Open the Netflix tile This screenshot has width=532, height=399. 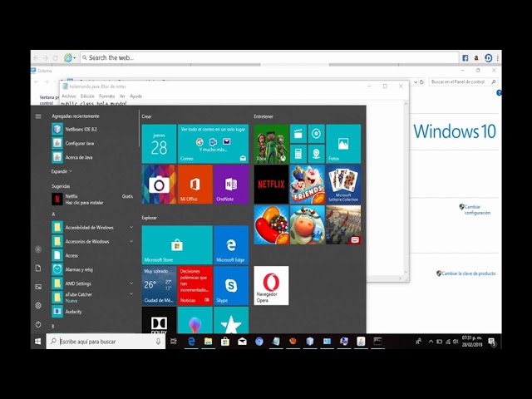point(272,185)
